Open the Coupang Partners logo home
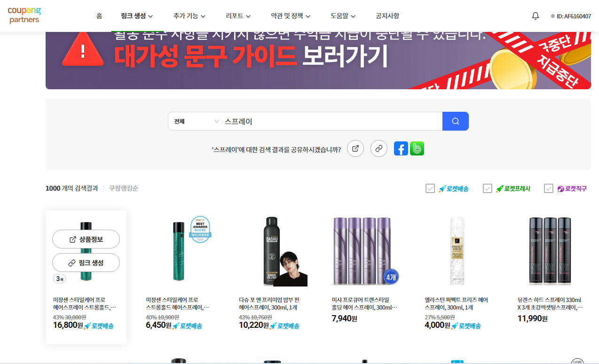599x364 pixels. pyautogui.click(x=24, y=15)
